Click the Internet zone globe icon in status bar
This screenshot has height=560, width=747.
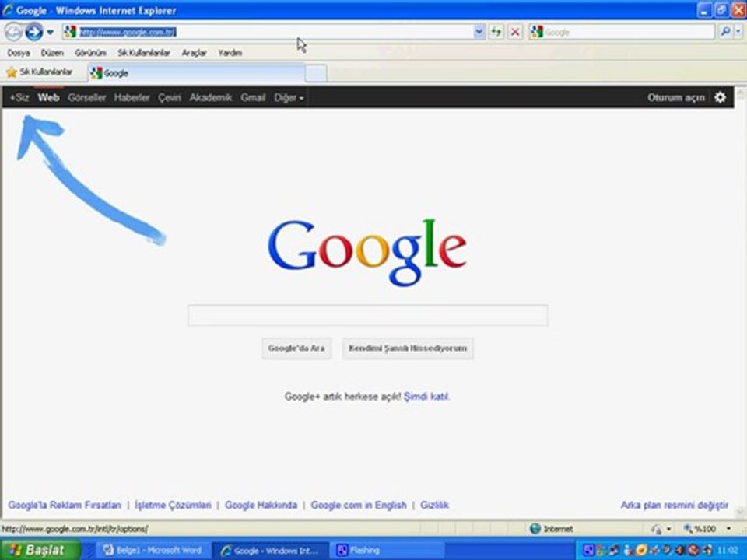535,529
